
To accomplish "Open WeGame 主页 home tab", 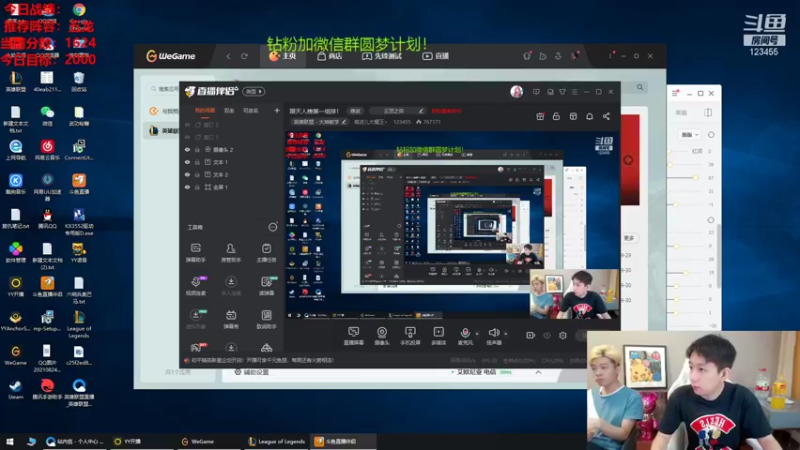I will (x=283, y=56).
